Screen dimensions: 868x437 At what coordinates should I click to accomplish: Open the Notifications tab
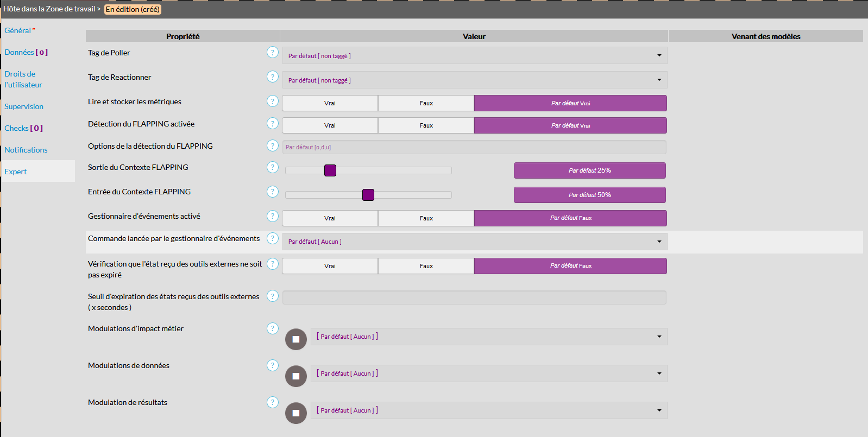pyautogui.click(x=26, y=150)
